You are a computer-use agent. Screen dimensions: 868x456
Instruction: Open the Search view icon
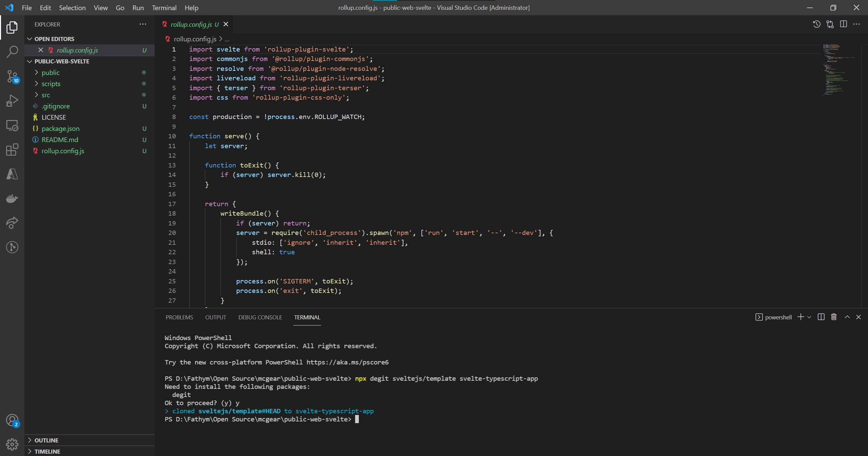point(12,52)
